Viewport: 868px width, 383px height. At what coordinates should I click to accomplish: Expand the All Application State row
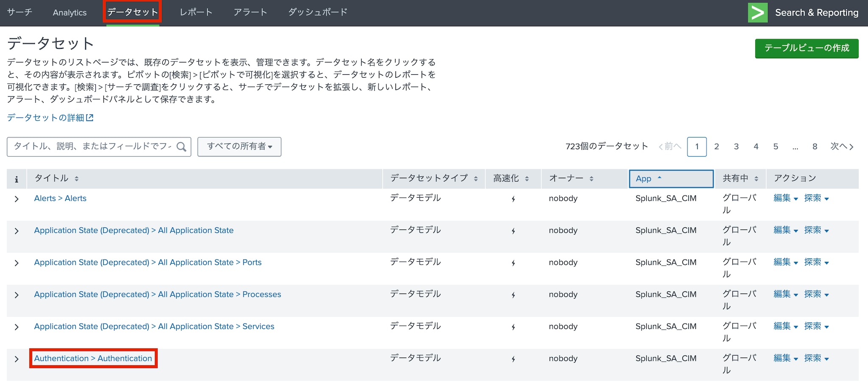point(17,231)
